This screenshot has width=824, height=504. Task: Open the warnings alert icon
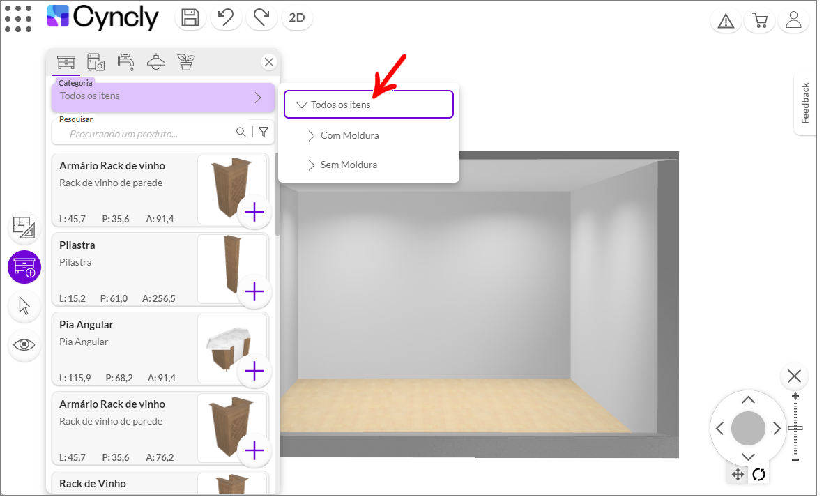726,21
